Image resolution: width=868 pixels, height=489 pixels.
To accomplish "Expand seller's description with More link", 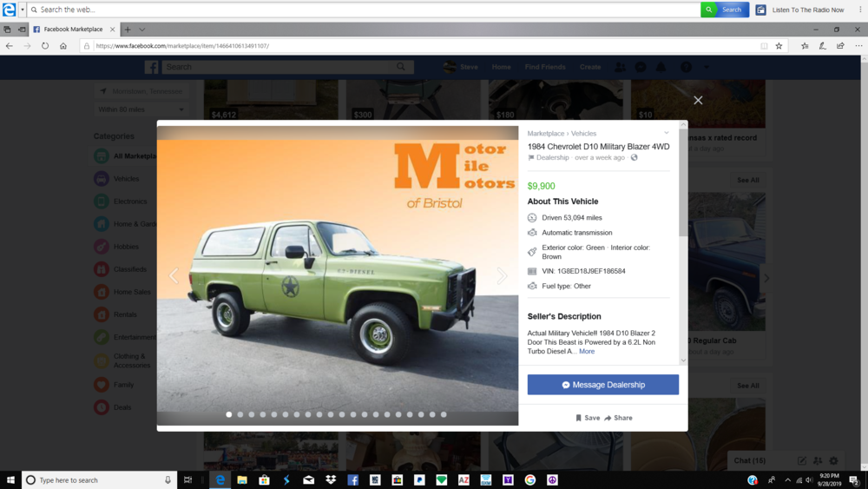I will (587, 351).
